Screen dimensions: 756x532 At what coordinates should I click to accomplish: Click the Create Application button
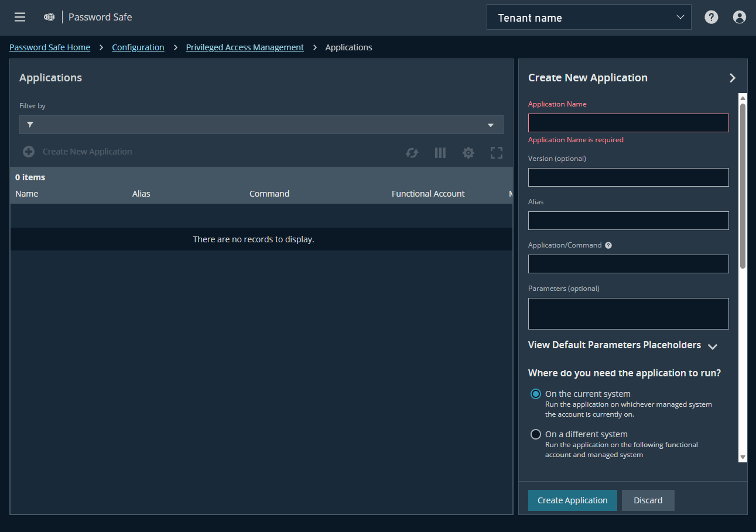572,500
